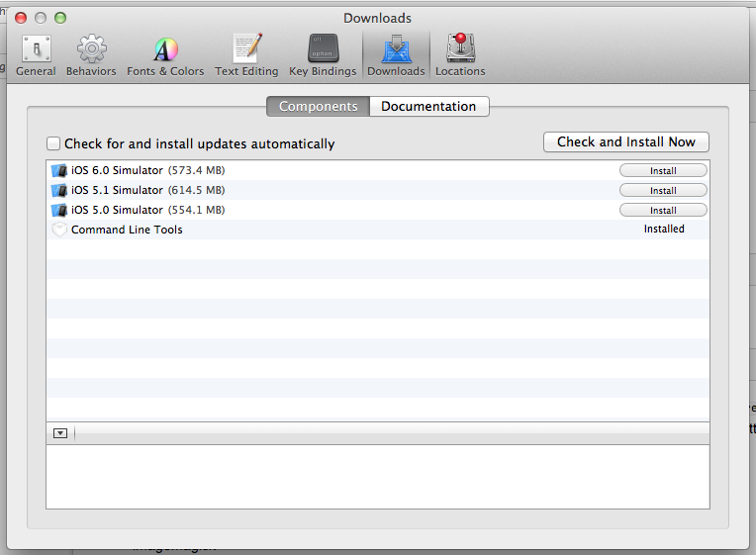This screenshot has height=555, width=756.
Task: Click the iOS 5.1 Simulator icon
Action: (x=59, y=191)
